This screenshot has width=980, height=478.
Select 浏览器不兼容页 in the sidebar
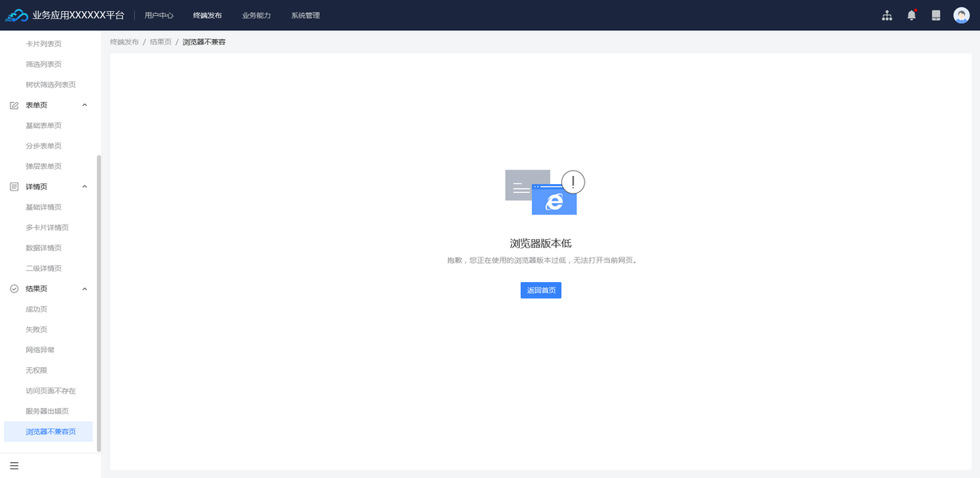tap(49, 432)
